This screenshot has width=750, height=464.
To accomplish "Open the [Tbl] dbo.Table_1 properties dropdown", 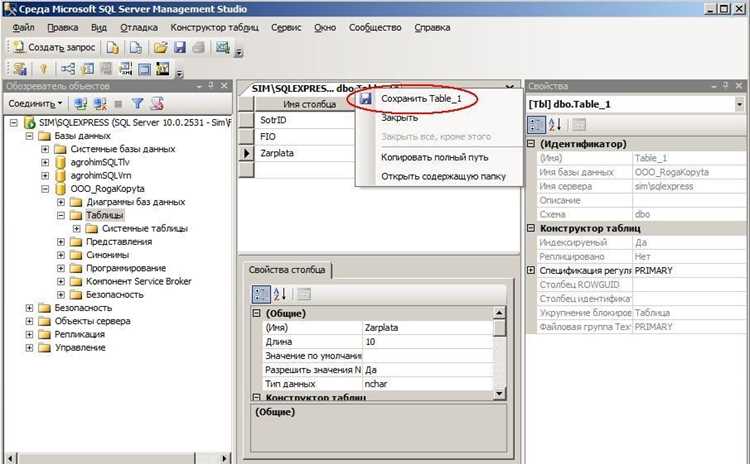I will point(739,104).
